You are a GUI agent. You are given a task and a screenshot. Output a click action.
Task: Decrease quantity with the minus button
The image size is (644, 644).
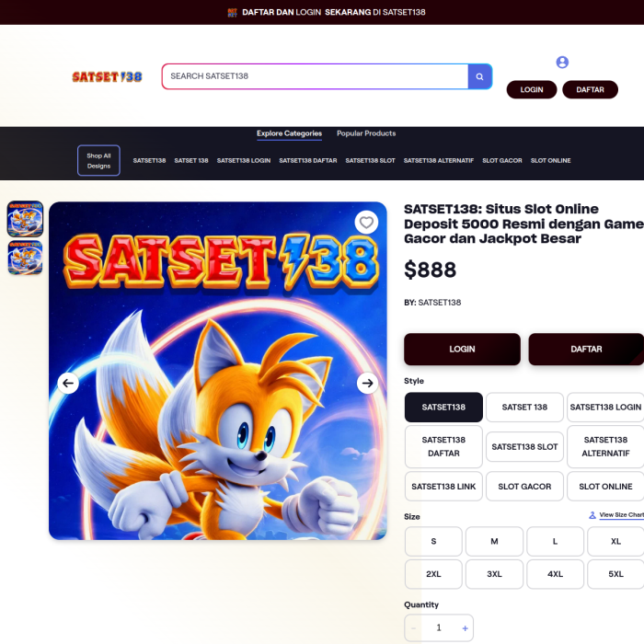[x=414, y=628]
